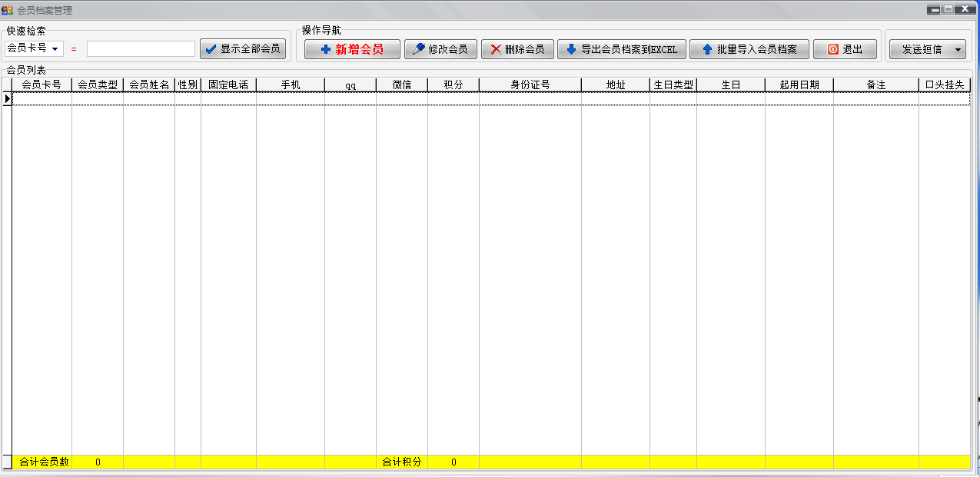Open the 会员卡号 search field dropdown
The image size is (980, 477).
coord(55,49)
